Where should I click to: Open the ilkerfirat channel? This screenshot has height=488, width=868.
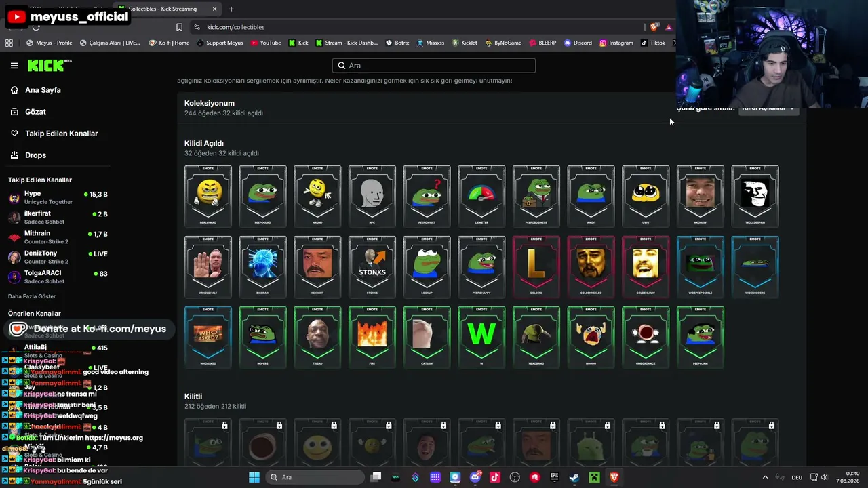pos(58,218)
